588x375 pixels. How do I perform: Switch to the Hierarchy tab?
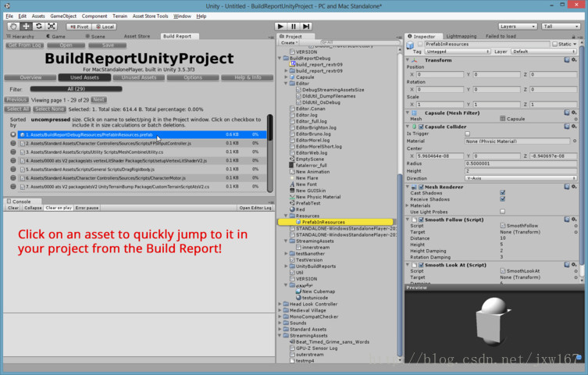coord(20,37)
